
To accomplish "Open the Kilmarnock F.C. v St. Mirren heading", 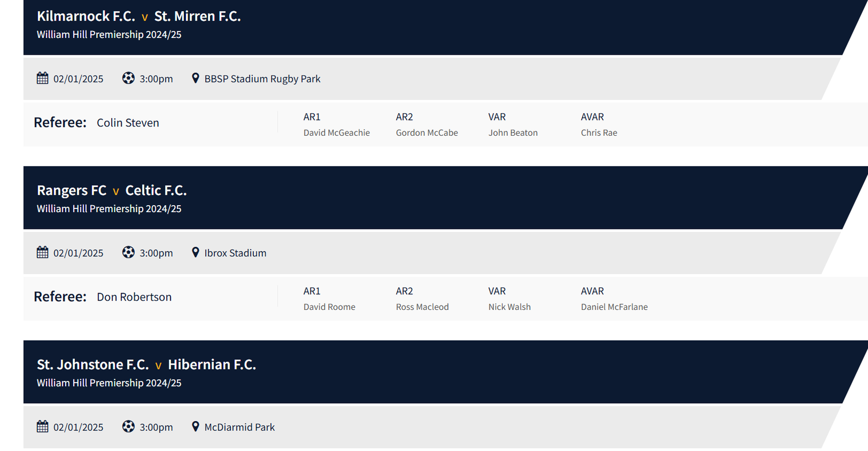I will [138, 16].
